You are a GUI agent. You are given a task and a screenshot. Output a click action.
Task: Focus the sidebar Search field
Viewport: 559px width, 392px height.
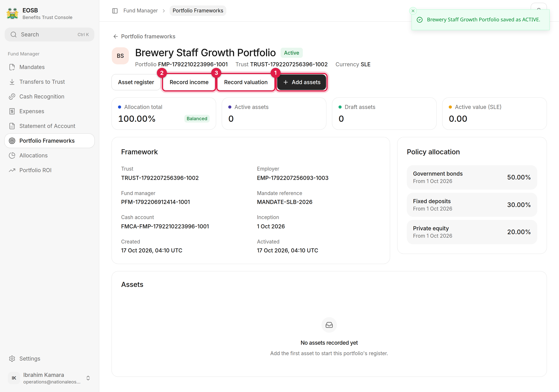(x=49, y=35)
